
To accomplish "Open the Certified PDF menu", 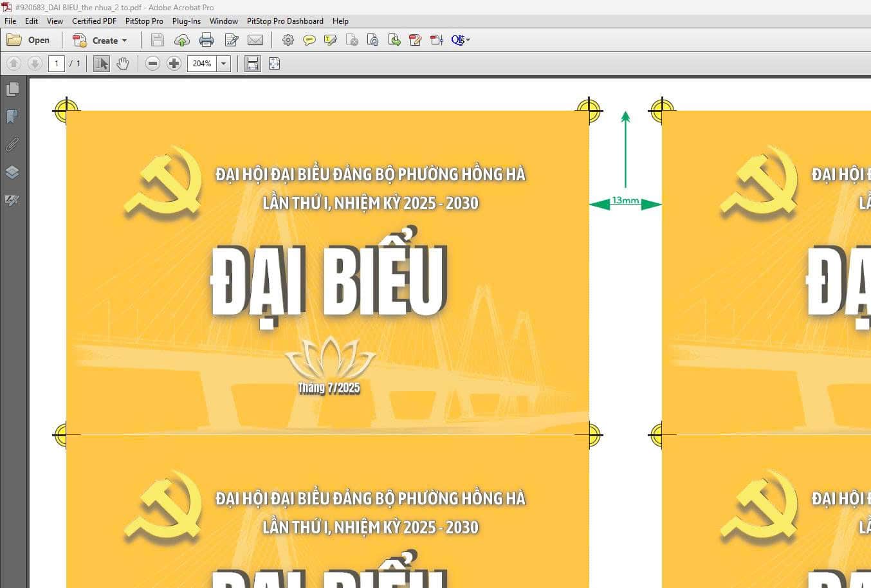I will 94,21.
